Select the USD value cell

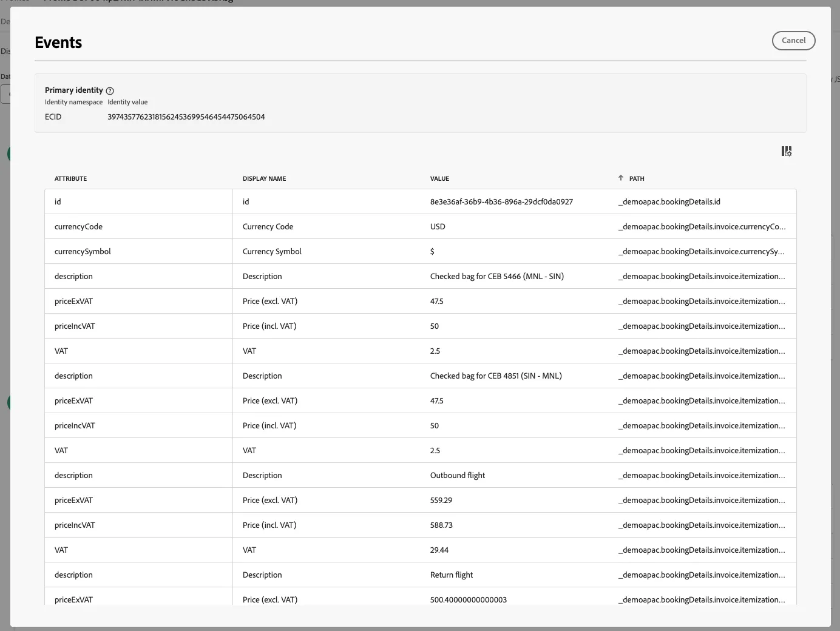pyautogui.click(x=438, y=227)
